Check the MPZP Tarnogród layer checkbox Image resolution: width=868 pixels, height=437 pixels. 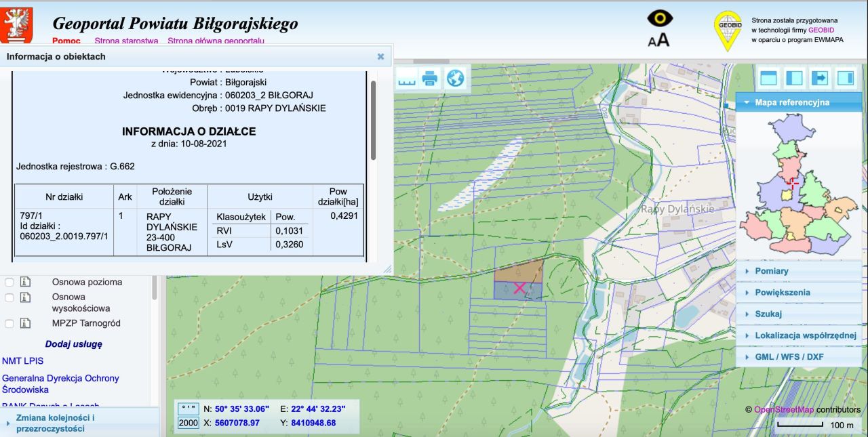(x=9, y=323)
